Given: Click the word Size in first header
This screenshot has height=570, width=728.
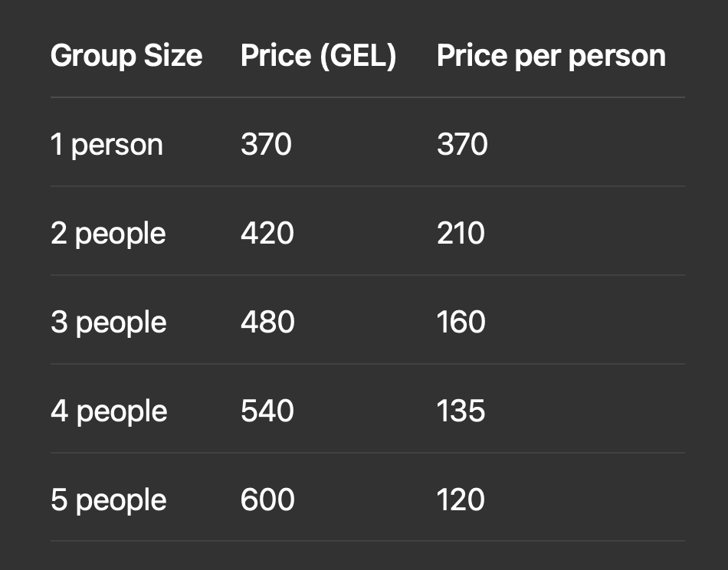Looking at the screenshot, I should click(x=173, y=56).
